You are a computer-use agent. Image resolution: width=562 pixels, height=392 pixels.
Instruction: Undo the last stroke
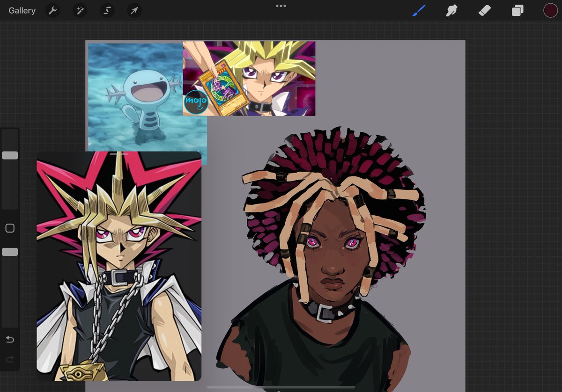[x=10, y=339]
